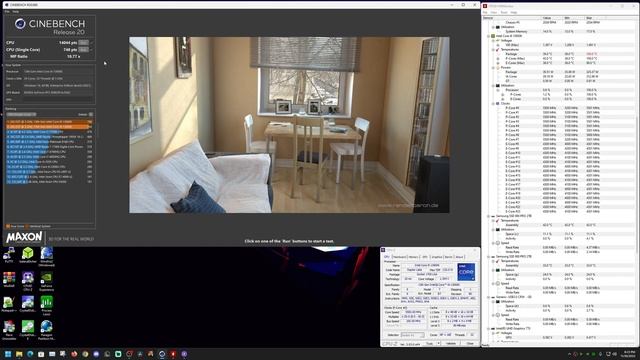
Task: Click the Intel Core logo in CPU-Z
Action: tap(466, 272)
